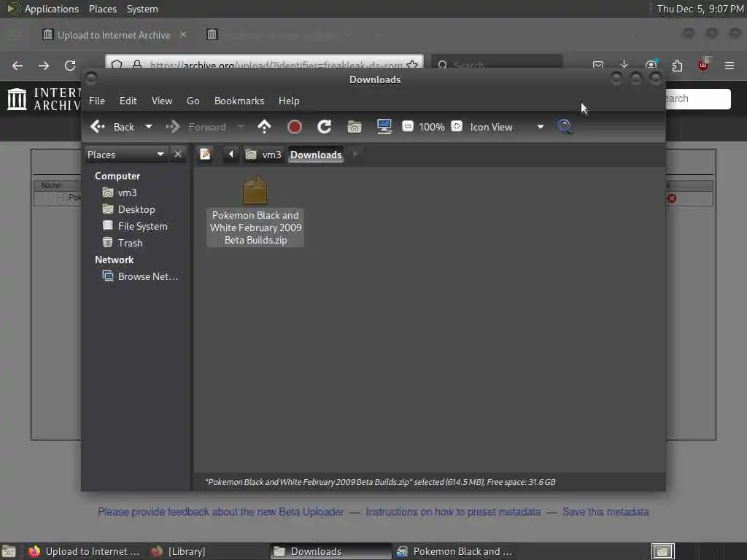Screen dimensions: 747x560
Task: Open the System menu in top panel
Action: point(142,9)
